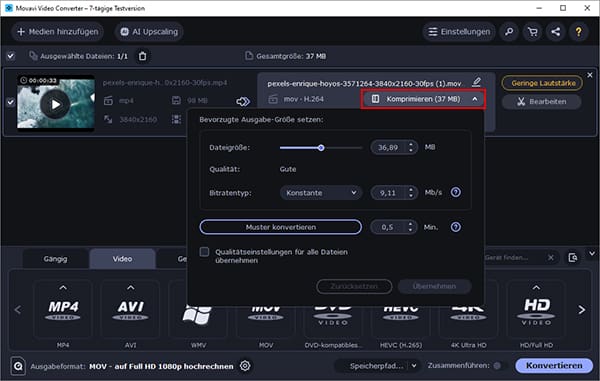Click the Bearbeiten button

[542, 102]
